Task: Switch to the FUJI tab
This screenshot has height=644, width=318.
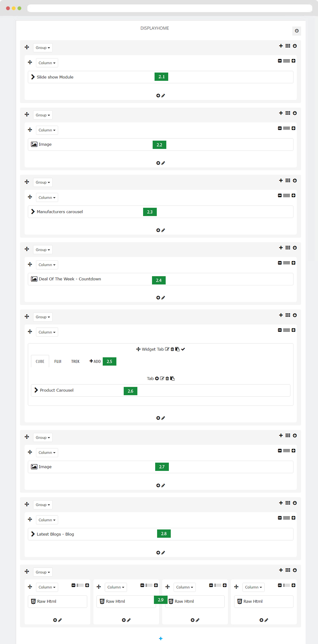Action: (x=58, y=361)
